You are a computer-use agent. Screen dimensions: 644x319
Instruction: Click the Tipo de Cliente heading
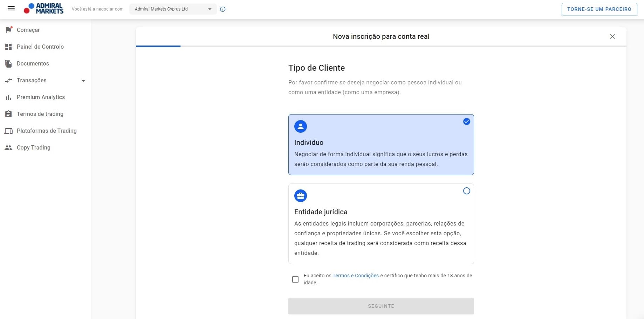[x=317, y=68]
